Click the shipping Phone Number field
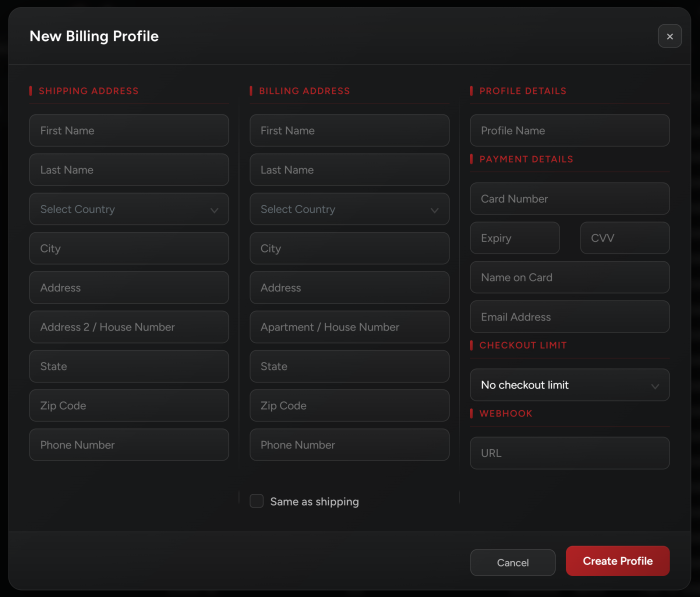 click(x=129, y=445)
